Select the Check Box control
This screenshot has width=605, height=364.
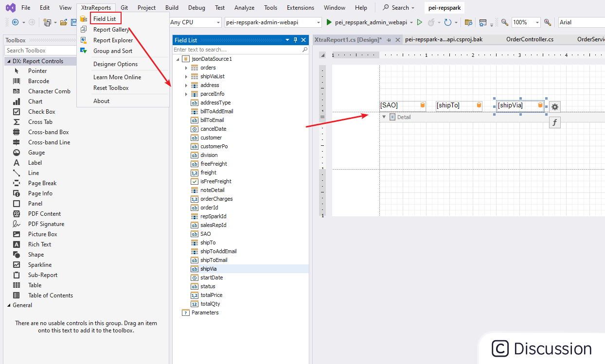(41, 112)
